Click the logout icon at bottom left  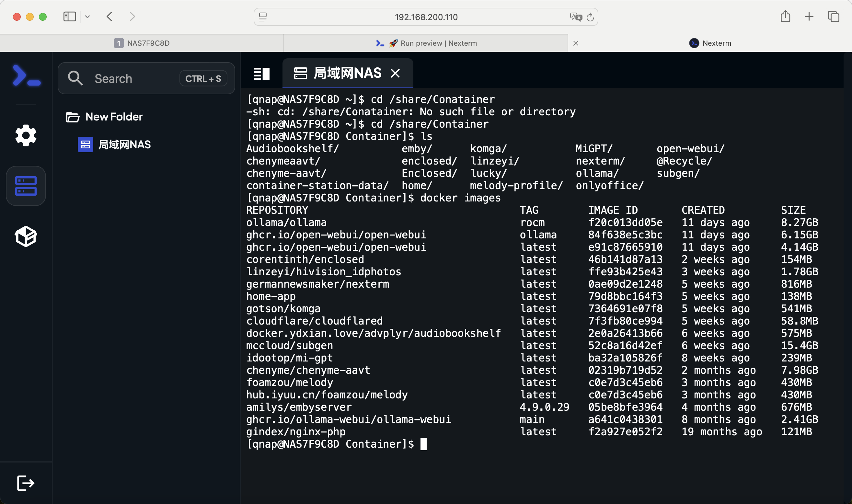click(26, 483)
